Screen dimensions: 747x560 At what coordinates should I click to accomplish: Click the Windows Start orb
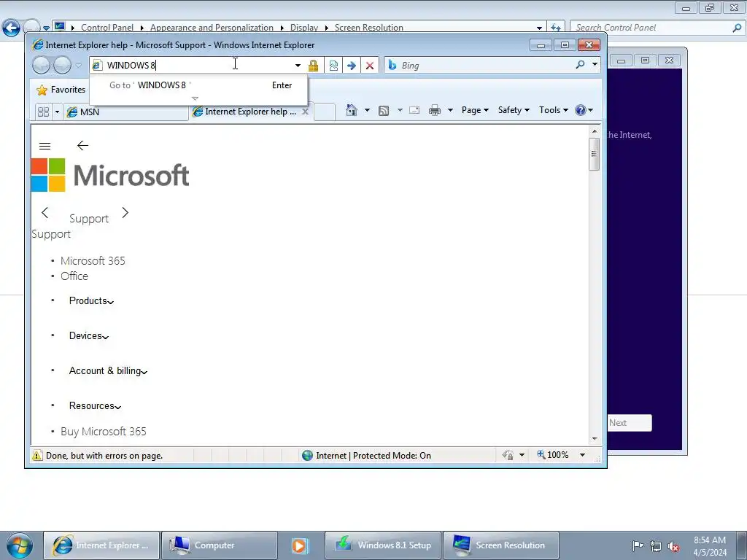[20, 545]
